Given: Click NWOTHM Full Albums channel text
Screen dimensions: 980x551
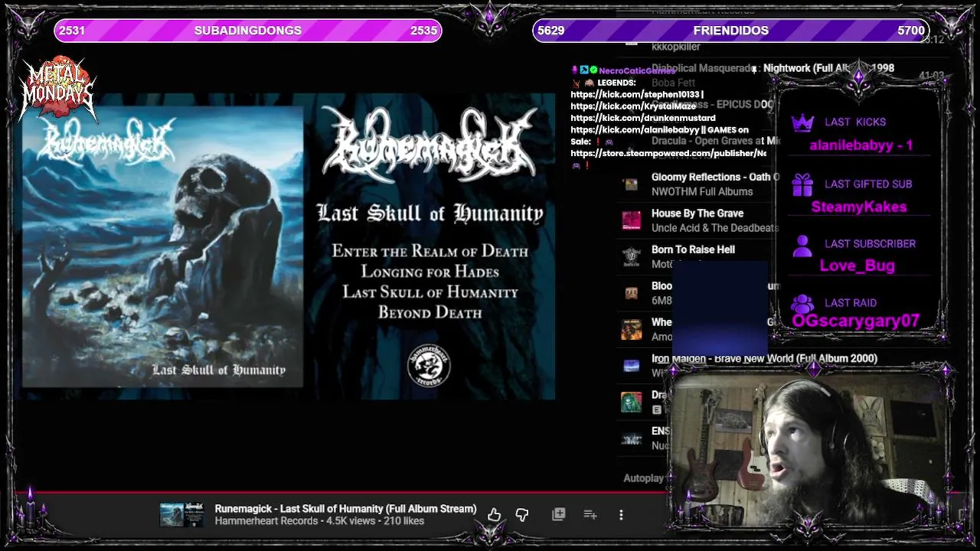Looking at the screenshot, I should tap(702, 191).
